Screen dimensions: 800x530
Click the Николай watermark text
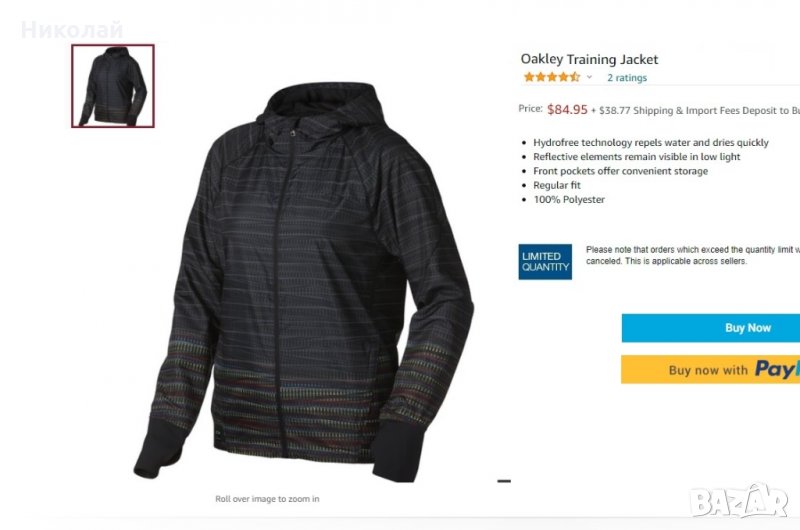coord(72,30)
